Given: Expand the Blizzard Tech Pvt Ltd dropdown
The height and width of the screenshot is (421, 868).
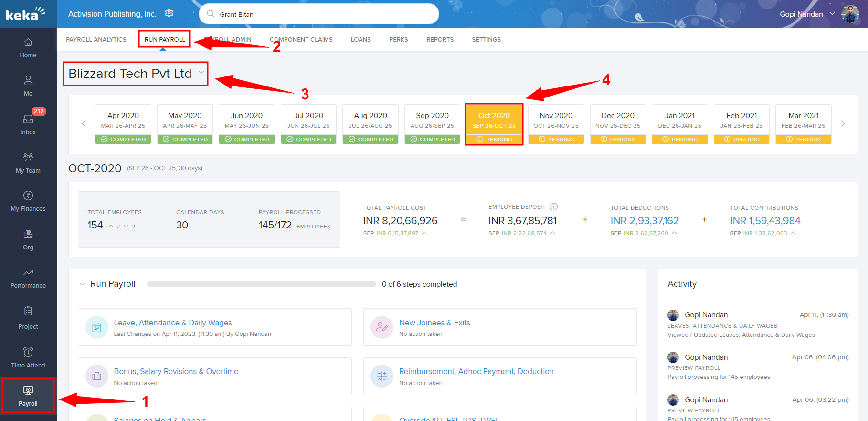Looking at the screenshot, I should point(201,73).
